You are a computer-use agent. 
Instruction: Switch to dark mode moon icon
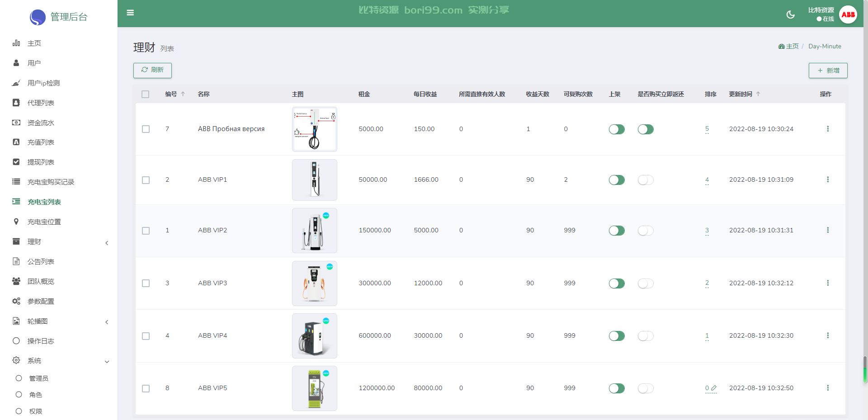790,14
